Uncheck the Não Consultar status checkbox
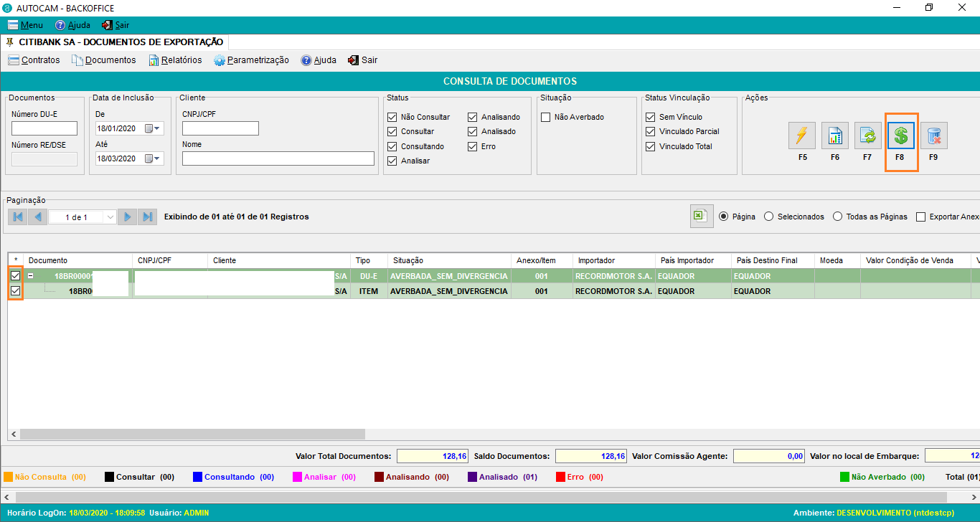Screen dimensions: 980x522 click(x=392, y=117)
